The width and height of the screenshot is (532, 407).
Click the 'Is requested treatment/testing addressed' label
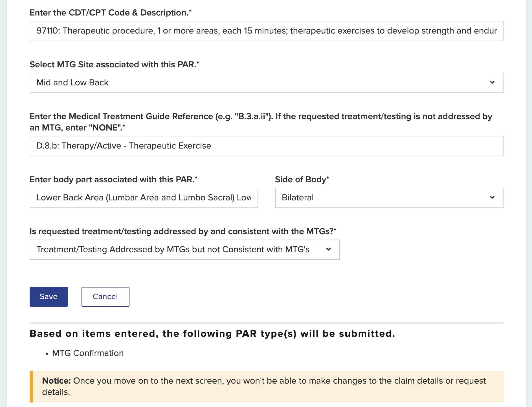[183, 231]
